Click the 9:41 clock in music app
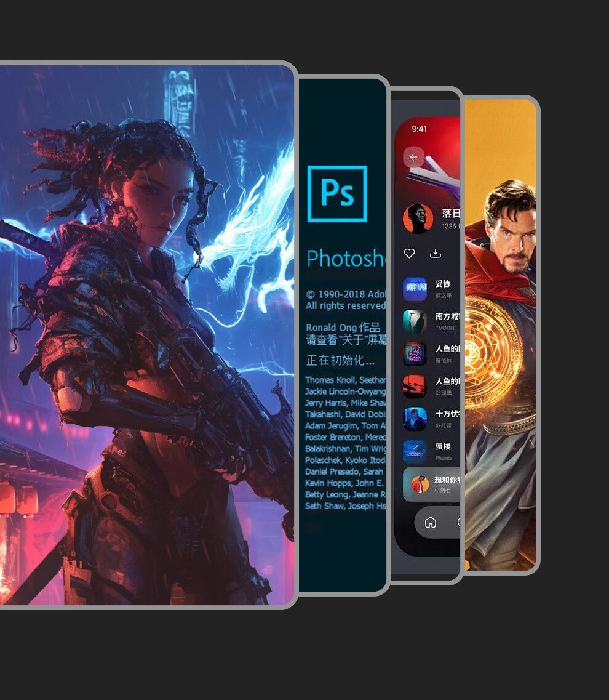Image resolution: width=609 pixels, height=700 pixels. (420, 129)
